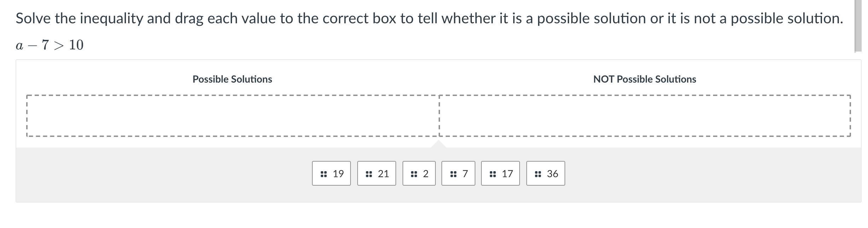868x228 pixels.
Task: Choose the number 36 in its chip
Action: [x=552, y=174]
